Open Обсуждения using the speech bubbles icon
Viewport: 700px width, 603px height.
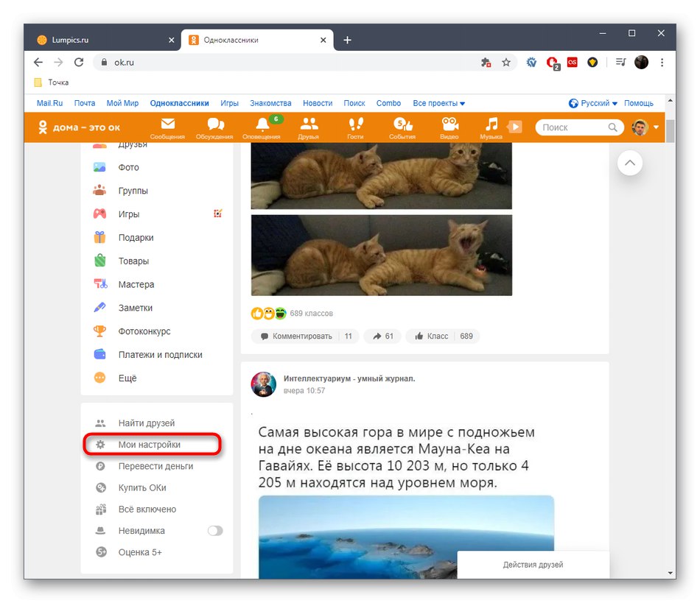(x=214, y=127)
